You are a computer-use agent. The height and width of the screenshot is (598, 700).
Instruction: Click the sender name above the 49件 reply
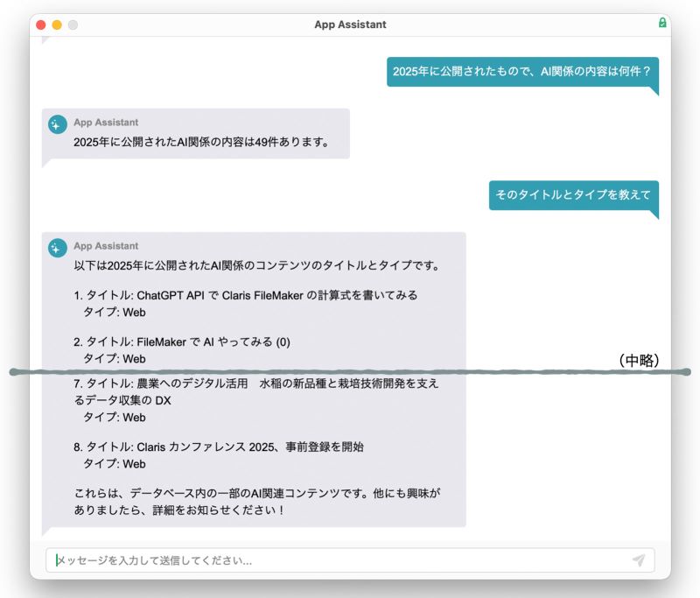click(x=106, y=123)
